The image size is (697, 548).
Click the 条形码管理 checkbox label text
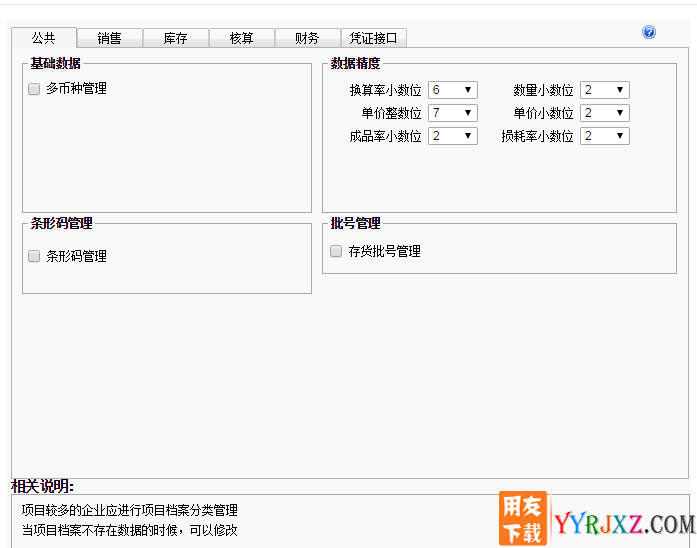click(x=76, y=256)
